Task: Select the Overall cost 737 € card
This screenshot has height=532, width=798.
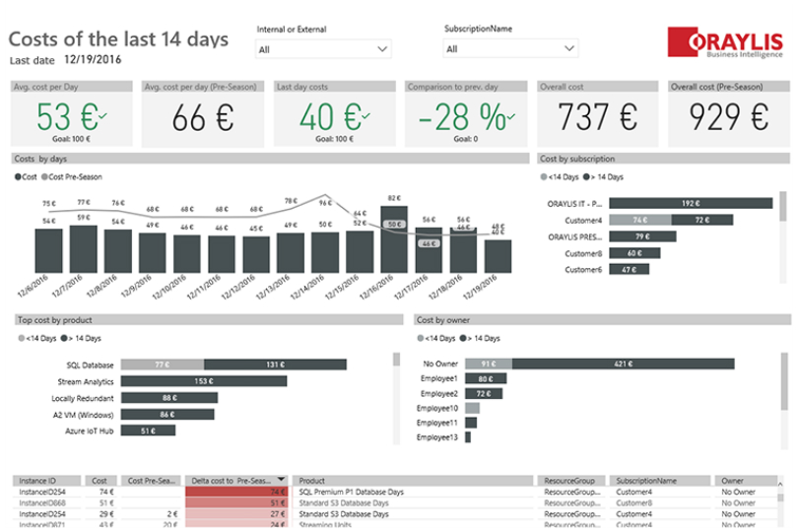Action: coord(597,114)
